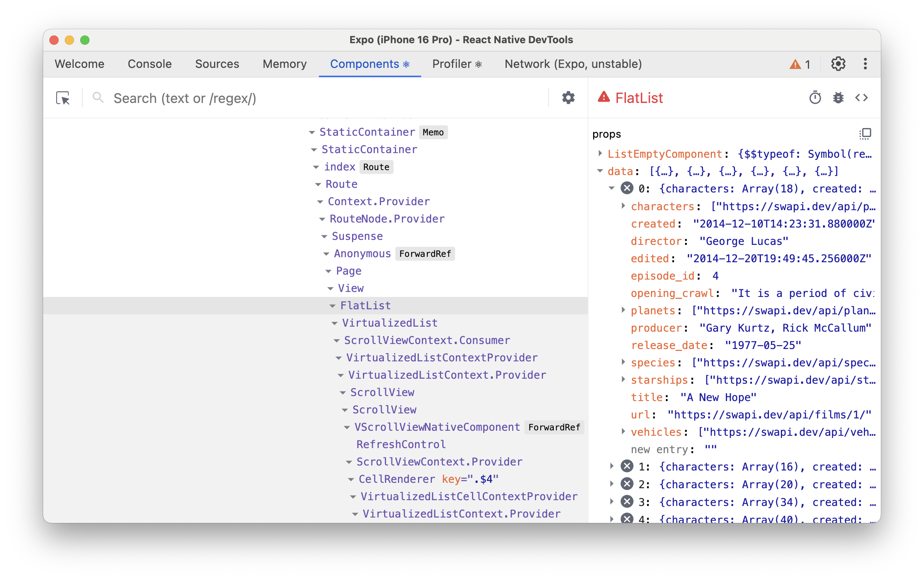
Task: Click the stopwatch icon to suspend FlatList
Action: [x=815, y=98]
